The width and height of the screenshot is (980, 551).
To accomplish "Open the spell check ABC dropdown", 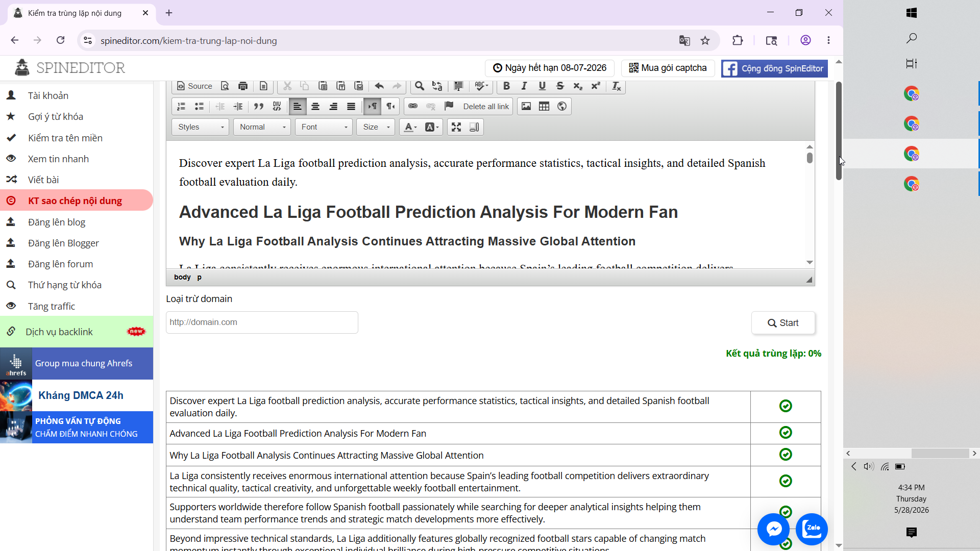I will (481, 86).
